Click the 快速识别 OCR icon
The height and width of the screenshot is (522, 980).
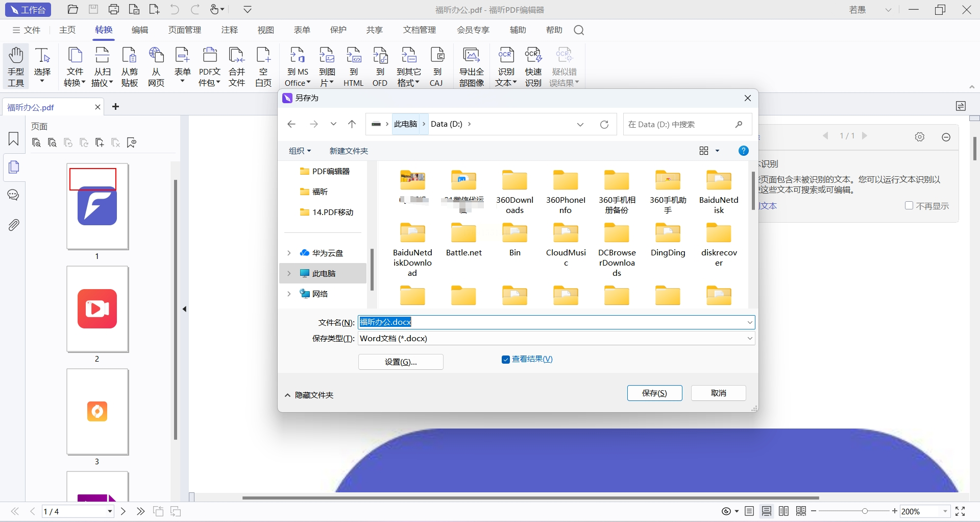[x=533, y=66]
